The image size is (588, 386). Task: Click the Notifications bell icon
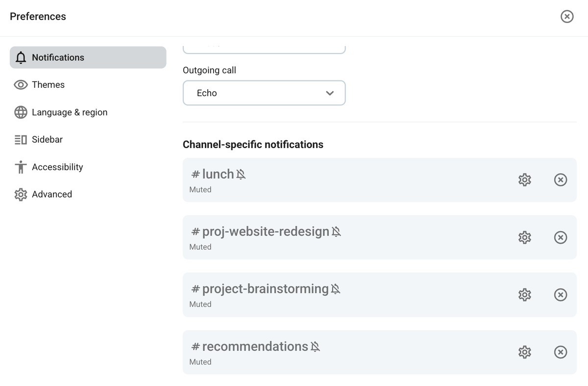click(x=21, y=57)
